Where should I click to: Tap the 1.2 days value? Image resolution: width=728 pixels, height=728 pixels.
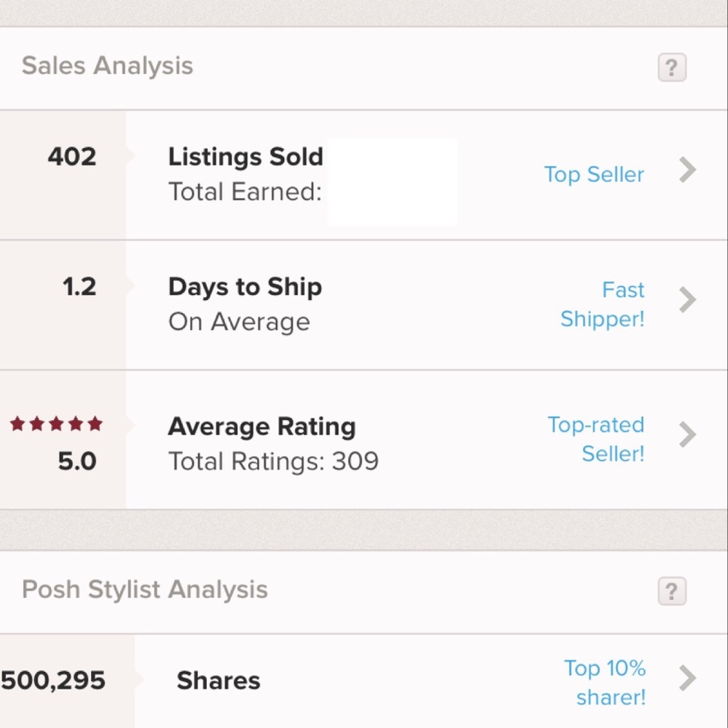(x=79, y=286)
